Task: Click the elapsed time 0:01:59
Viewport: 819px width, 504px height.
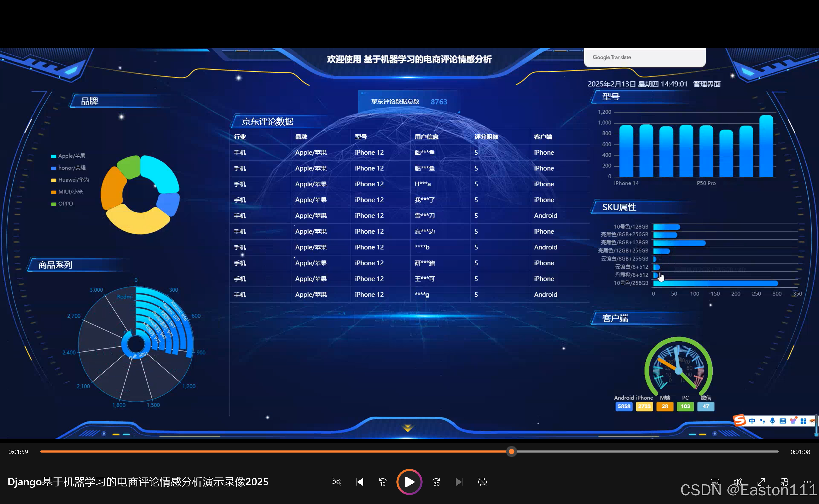Action: point(18,452)
